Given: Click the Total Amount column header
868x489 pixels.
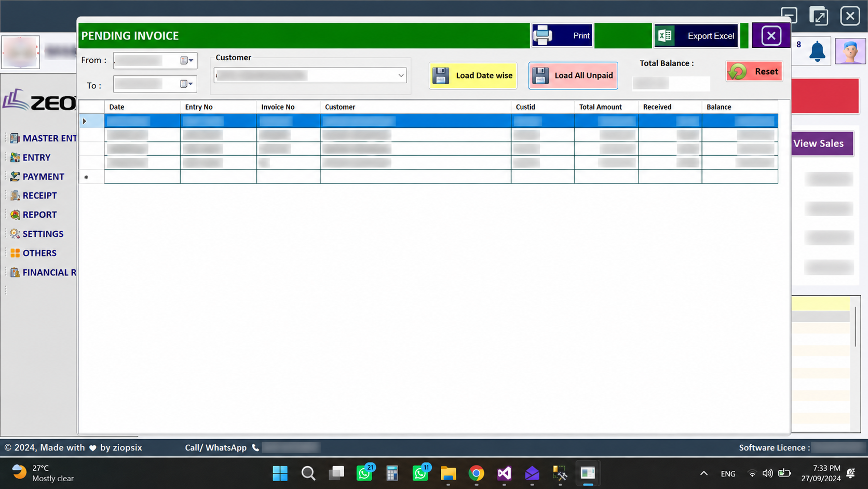Looking at the screenshot, I should [x=606, y=107].
